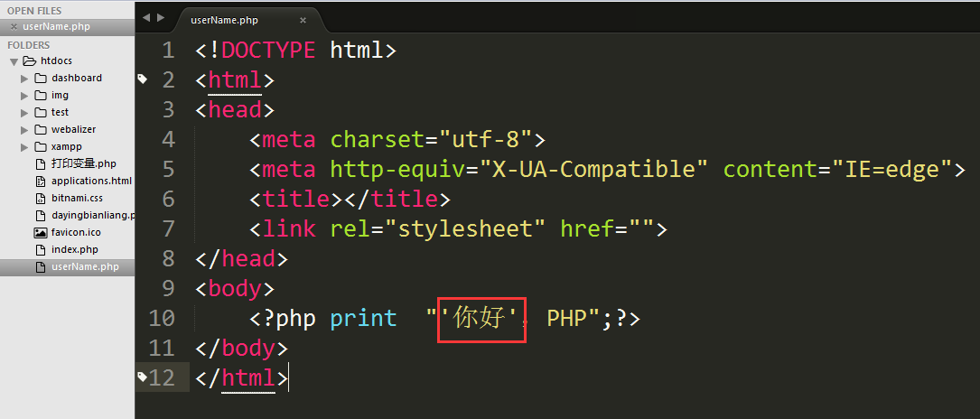Expand the dashboard folder
This screenshot has height=419, width=980.
[25, 78]
